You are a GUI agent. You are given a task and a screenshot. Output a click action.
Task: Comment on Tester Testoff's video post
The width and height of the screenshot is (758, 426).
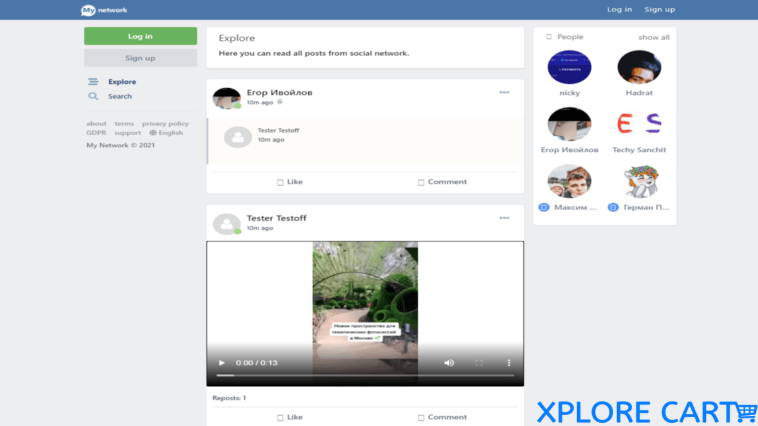(x=442, y=417)
